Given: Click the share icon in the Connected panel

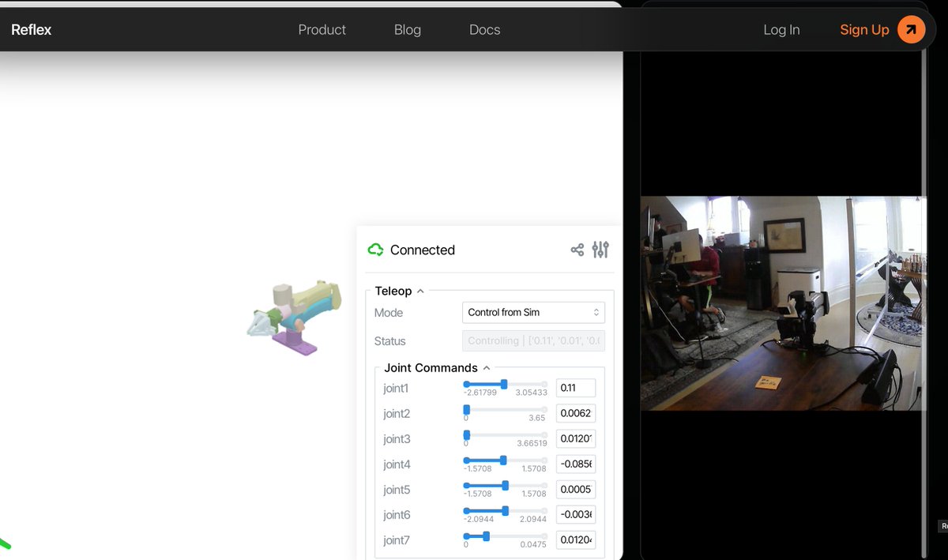Looking at the screenshot, I should (x=577, y=250).
